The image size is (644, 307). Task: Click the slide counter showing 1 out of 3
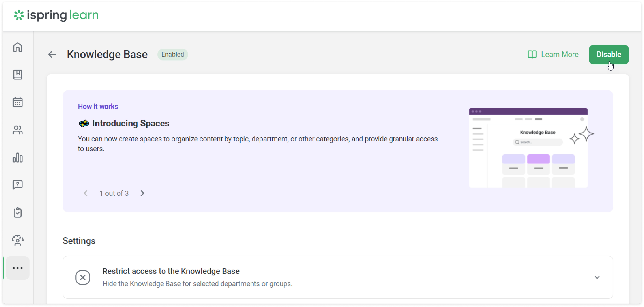[x=114, y=193]
